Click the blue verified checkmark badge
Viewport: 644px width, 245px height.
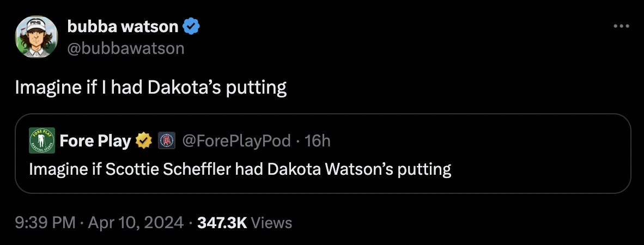pos(191,26)
